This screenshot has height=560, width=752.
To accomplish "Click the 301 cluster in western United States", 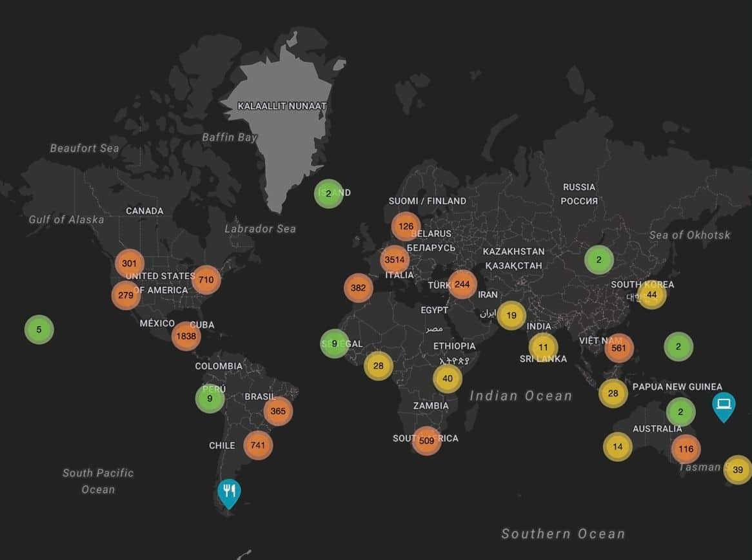I will 129,263.
